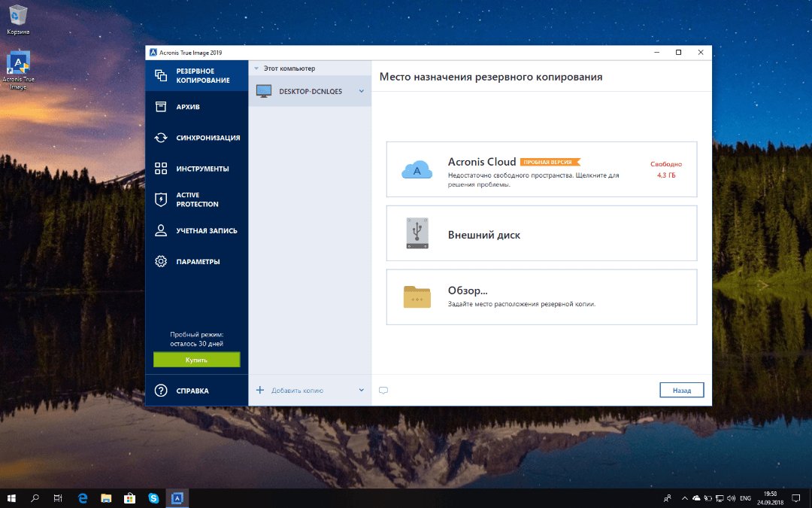
Task: Open the Резервное копирование section
Action: pyautogui.click(x=197, y=76)
